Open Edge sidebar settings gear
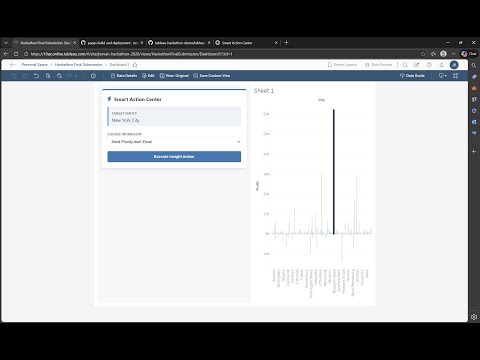The height and width of the screenshot is (360, 480). click(x=474, y=317)
